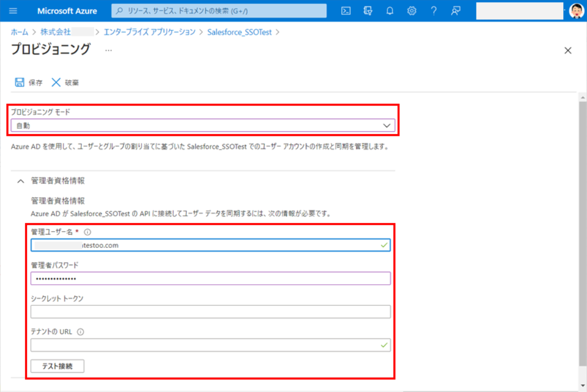The image size is (587, 392).
Task: Open the プロビジョニング モード dropdown
Action: pyautogui.click(x=203, y=126)
